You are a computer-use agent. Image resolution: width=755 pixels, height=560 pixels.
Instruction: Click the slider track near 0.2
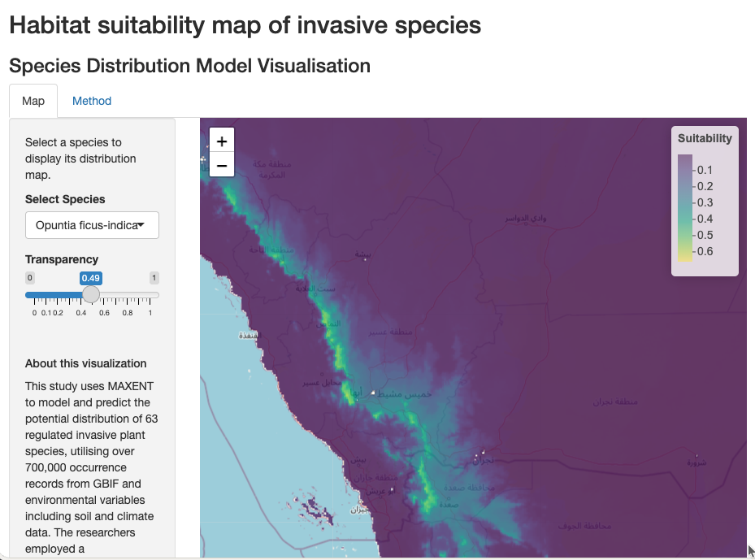[x=57, y=296]
